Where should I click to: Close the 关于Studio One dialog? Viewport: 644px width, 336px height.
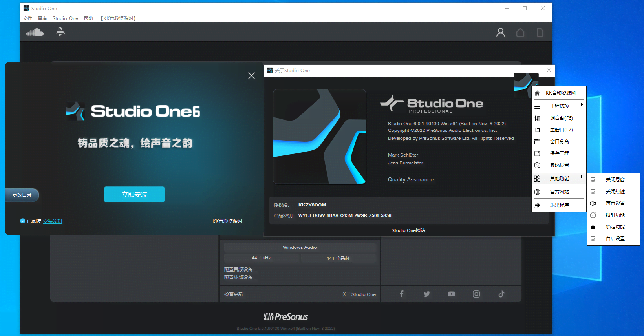pyautogui.click(x=549, y=70)
